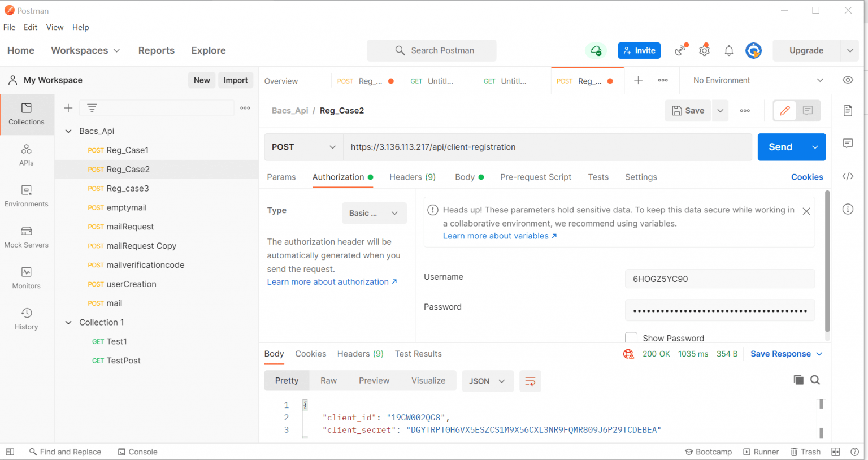Select the Environments sidebar icon
Screen dimensions: 868x460
pyautogui.click(x=26, y=197)
